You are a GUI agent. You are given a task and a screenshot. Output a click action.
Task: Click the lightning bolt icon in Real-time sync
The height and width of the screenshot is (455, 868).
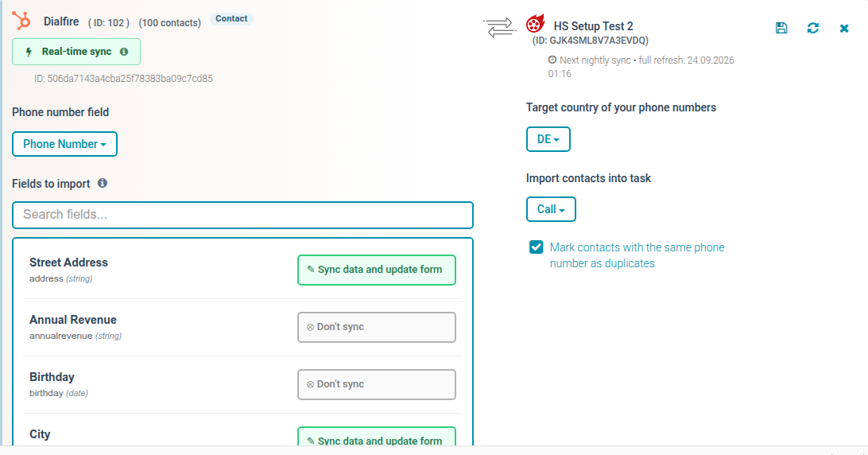pyautogui.click(x=29, y=52)
